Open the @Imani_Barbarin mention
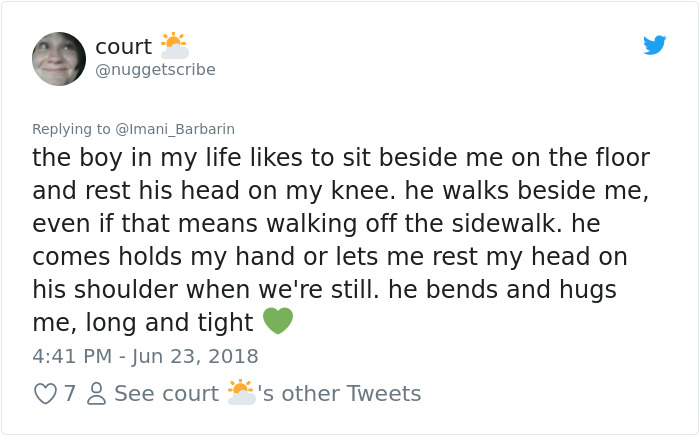This screenshot has width=700, height=436. click(176, 129)
